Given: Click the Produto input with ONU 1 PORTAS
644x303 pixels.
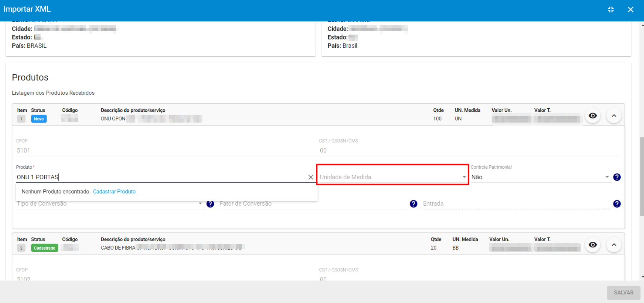Looking at the screenshot, I should pos(161,177).
